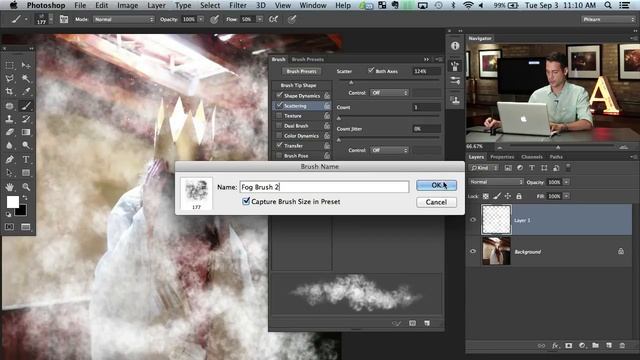
Task: Open the layer blend mode Normal dropdown
Action: click(496, 182)
